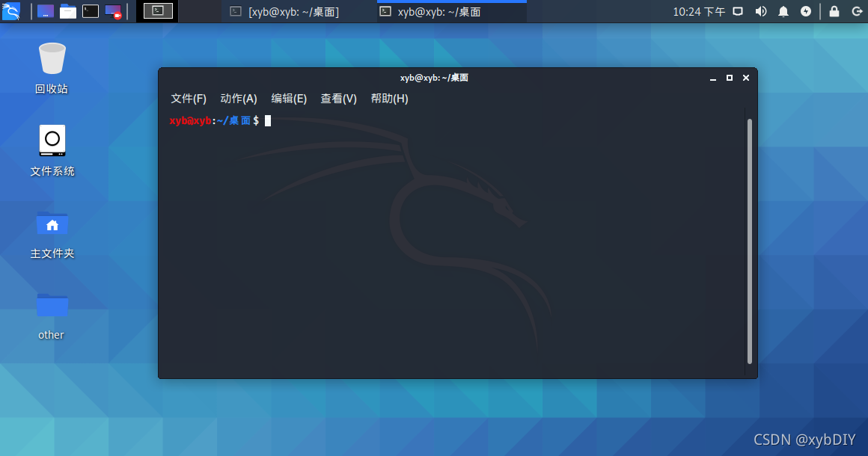Open the volume speaker control
This screenshot has width=868, height=456.
(761, 11)
